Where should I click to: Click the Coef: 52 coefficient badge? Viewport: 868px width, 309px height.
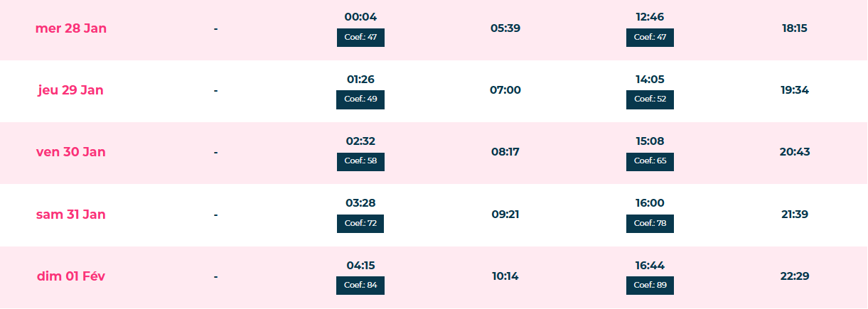click(650, 99)
